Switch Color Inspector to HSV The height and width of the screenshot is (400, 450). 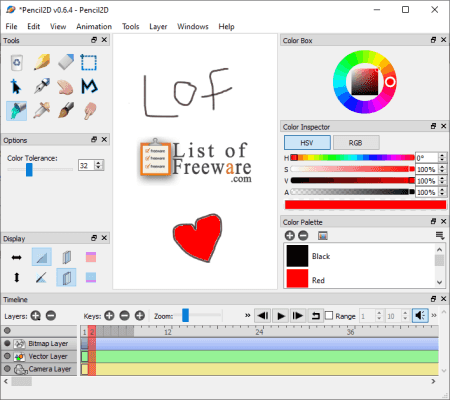pyautogui.click(x=307, y=143)
